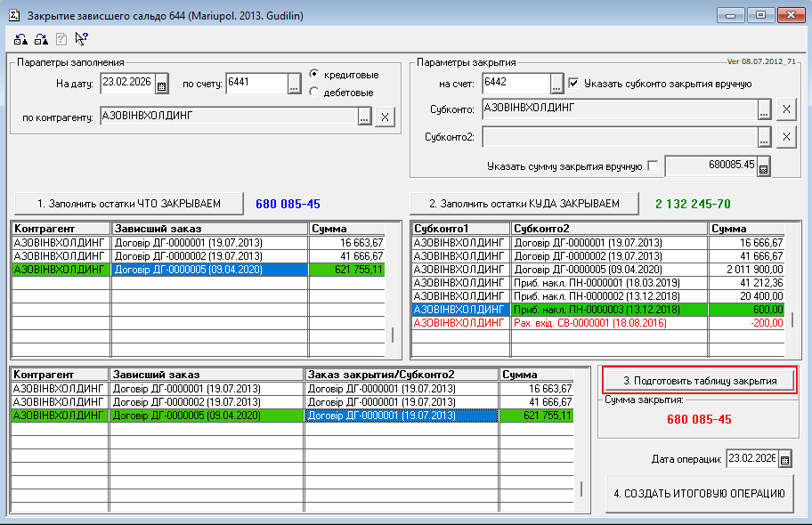The height and width of the screenshot is (525, 812).
Task: Open selection list for 'по контрагенту' field
Action: click(x=364, y=117)
